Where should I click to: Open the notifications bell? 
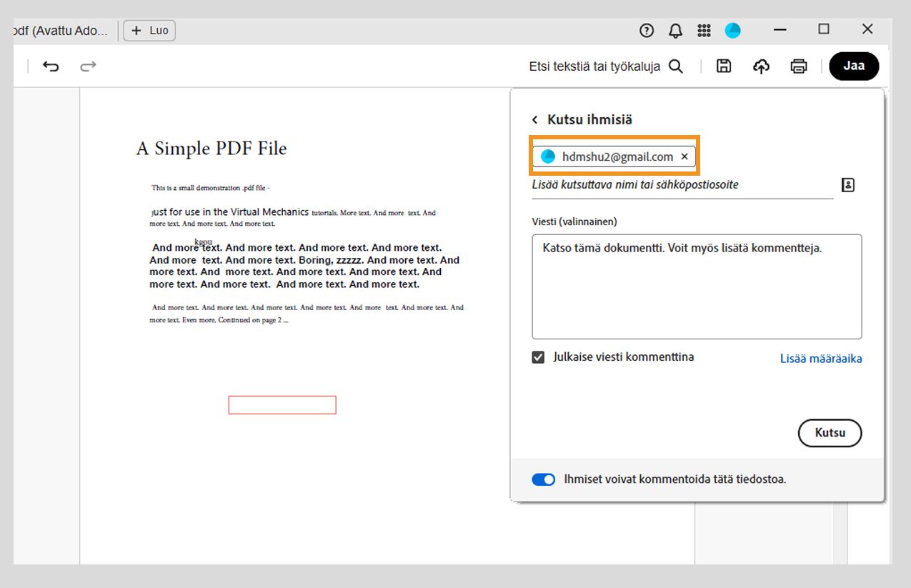(674, 30)
